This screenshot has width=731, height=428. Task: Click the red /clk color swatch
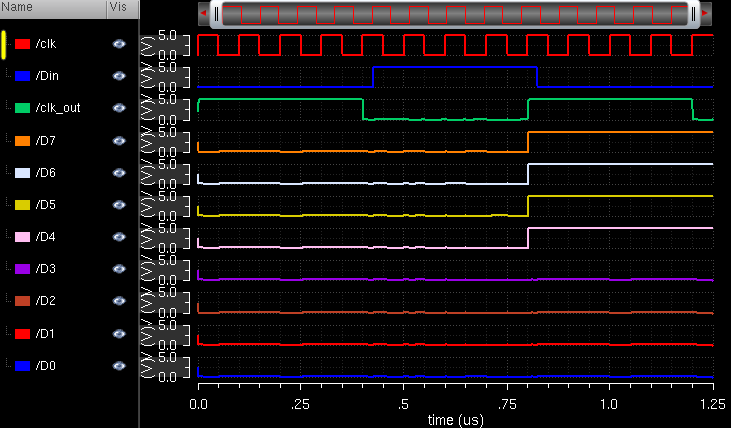[23, 44]
